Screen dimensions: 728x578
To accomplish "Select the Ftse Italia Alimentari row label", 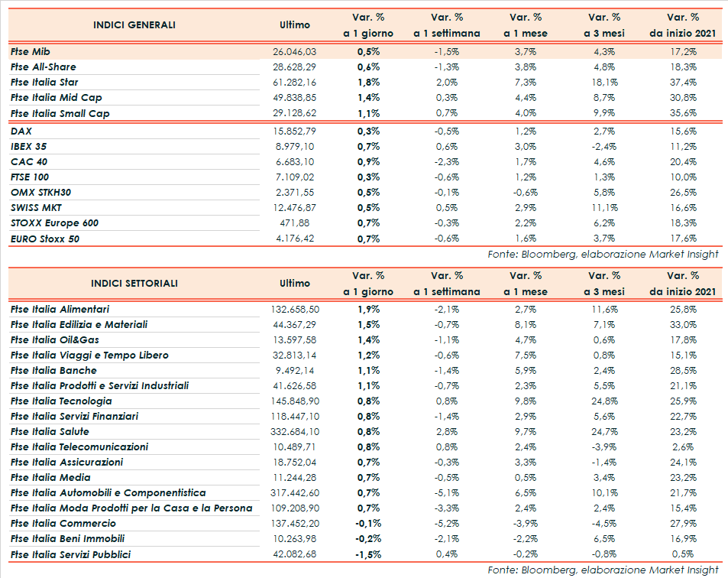I will [60, 310].
